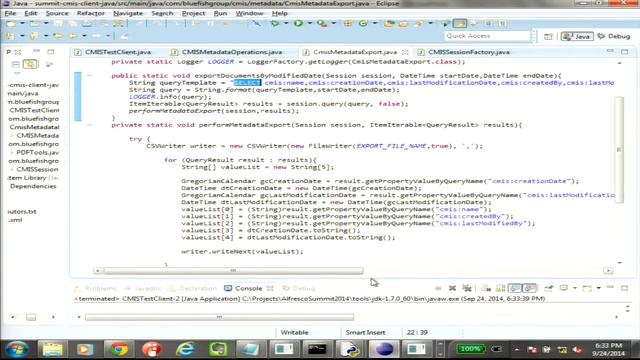This screenshot has width=640, height=360.
Task: Open the New Java Class dropdown arrow
Action: (x=374, y=23)
